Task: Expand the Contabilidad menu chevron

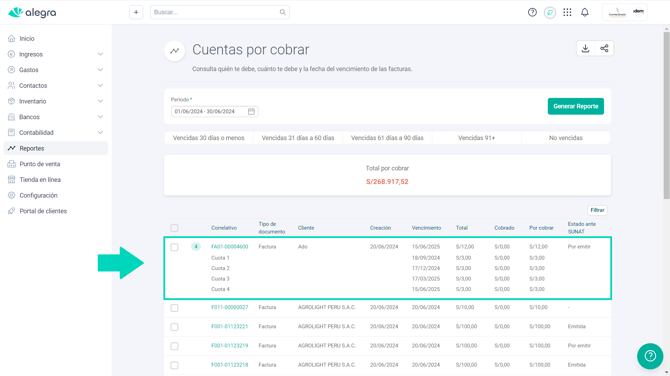Action: click(100, 132)
